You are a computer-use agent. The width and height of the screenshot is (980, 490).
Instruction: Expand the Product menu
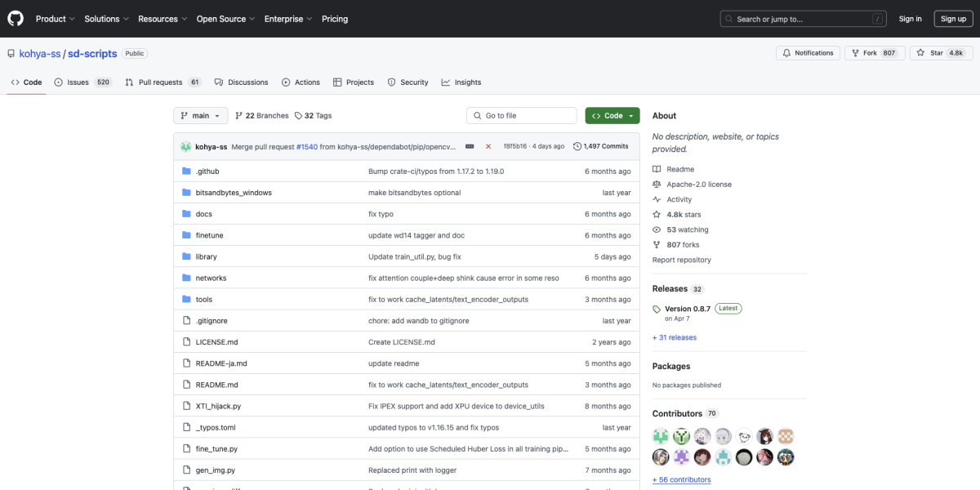click(x=55, y=19)
